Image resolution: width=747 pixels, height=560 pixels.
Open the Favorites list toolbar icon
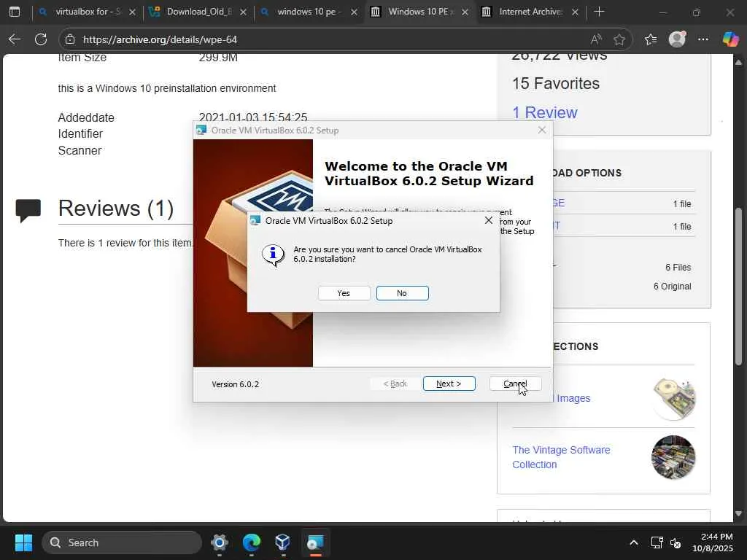(x=651, y=39)
